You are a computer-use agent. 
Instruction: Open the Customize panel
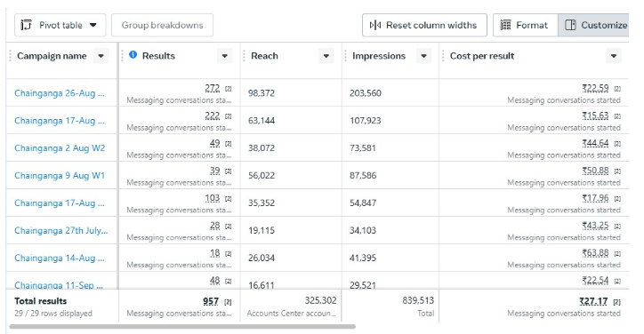[594, 25]
